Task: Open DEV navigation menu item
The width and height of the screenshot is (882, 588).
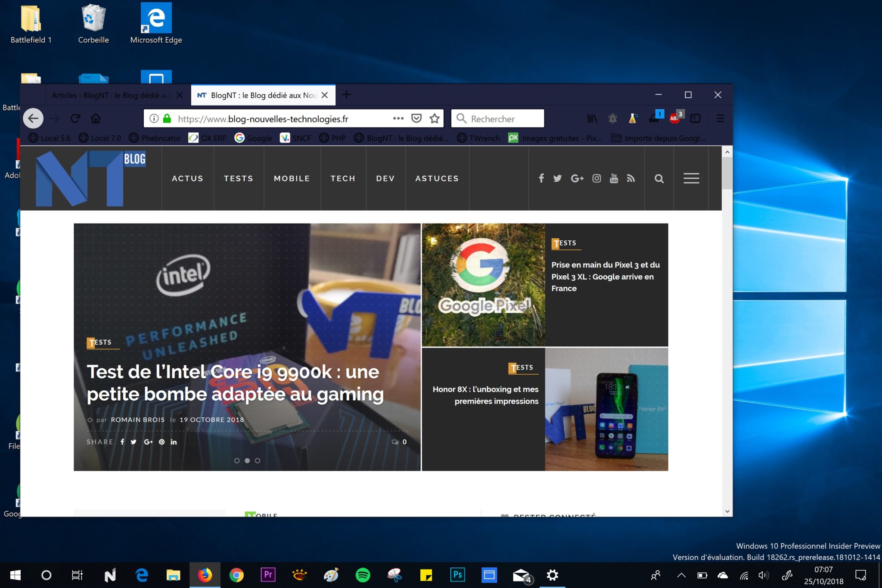Action: (385, 178)
